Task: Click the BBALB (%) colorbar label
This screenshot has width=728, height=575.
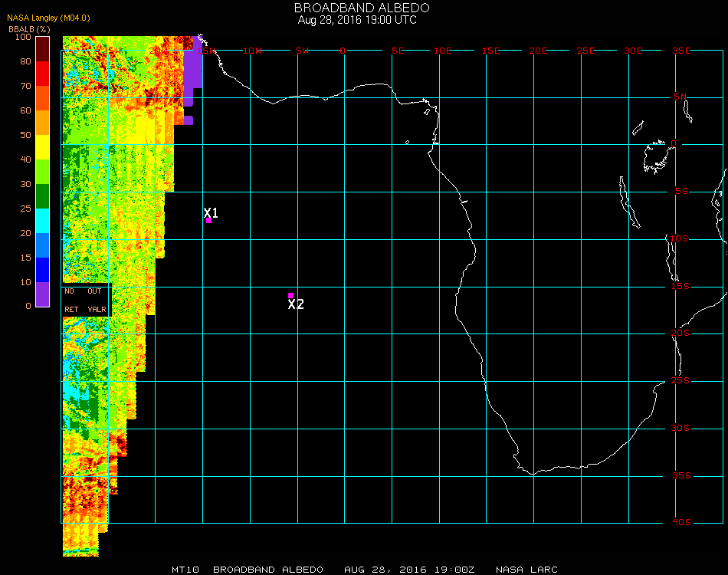Action: click(x=30, y=28)
